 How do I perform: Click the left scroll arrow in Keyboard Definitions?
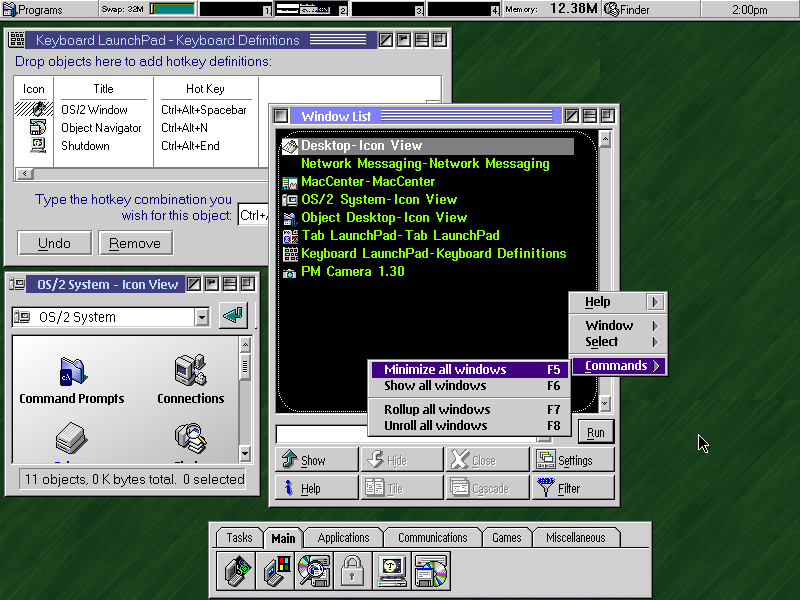(x=24, y=173)
